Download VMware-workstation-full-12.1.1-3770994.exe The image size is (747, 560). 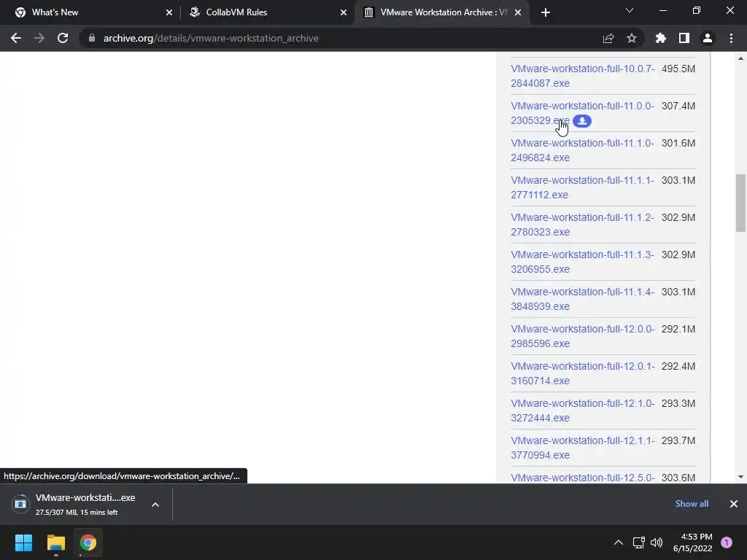click(583, 447)
